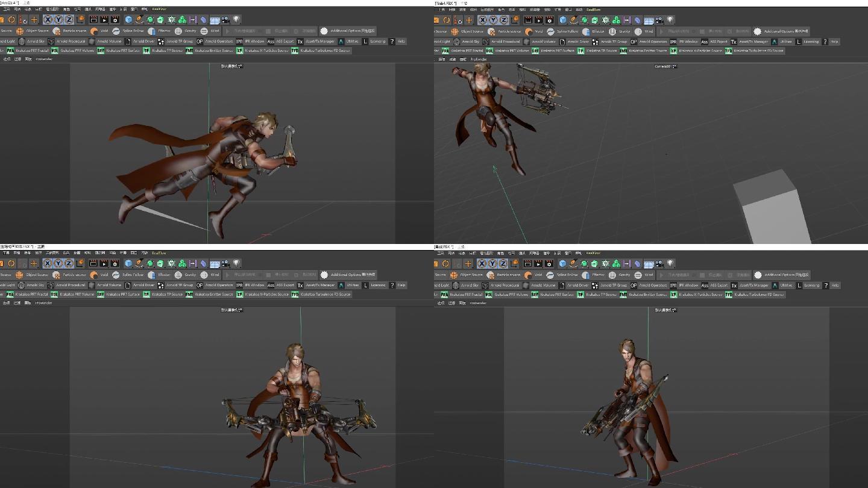Screen dimensions: 868x488
Task: Click Krakatoa Emitter Source in front-facing crossbow window
Action: pyautogui.click(x=209, y=294)
